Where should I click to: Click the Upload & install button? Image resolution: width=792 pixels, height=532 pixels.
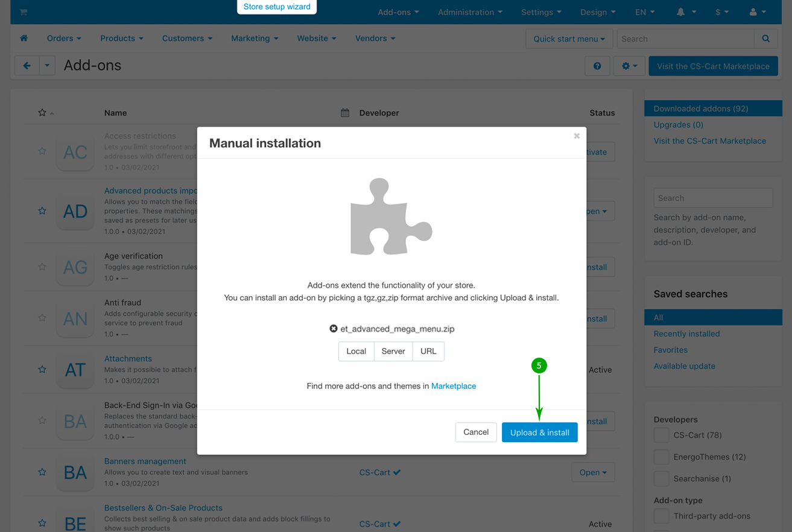tap(539, 432)
